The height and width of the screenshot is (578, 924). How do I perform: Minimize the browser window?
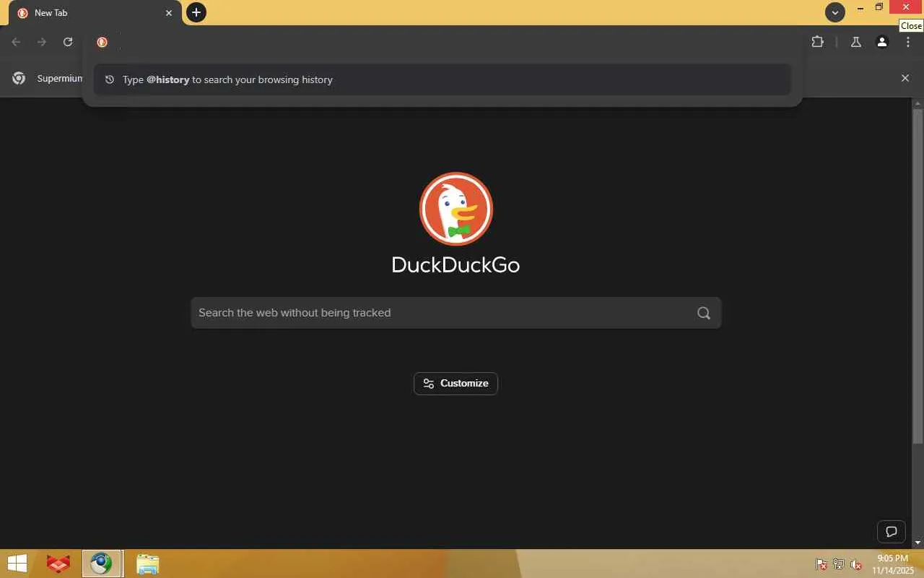click(860, 7)
